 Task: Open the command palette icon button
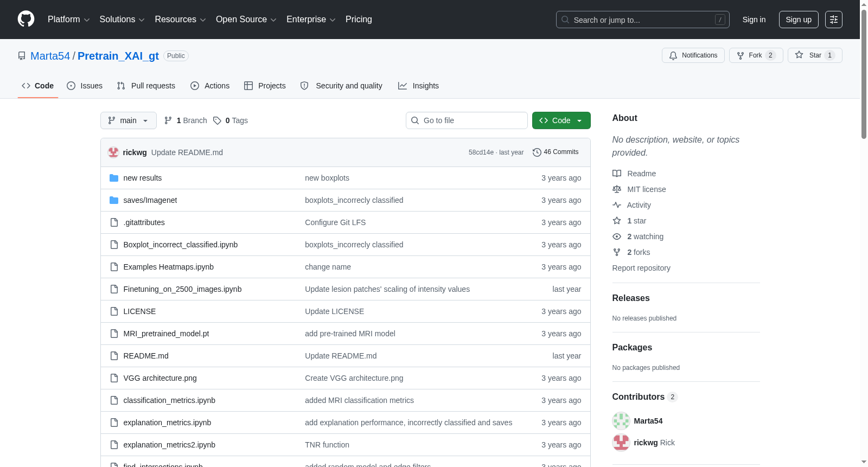(x=834, y=20)
